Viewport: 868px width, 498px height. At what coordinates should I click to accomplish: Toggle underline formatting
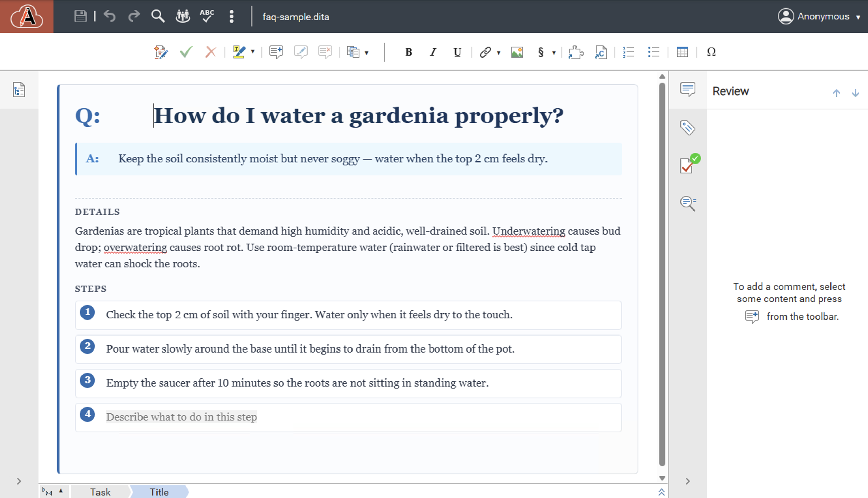(457, 52)
